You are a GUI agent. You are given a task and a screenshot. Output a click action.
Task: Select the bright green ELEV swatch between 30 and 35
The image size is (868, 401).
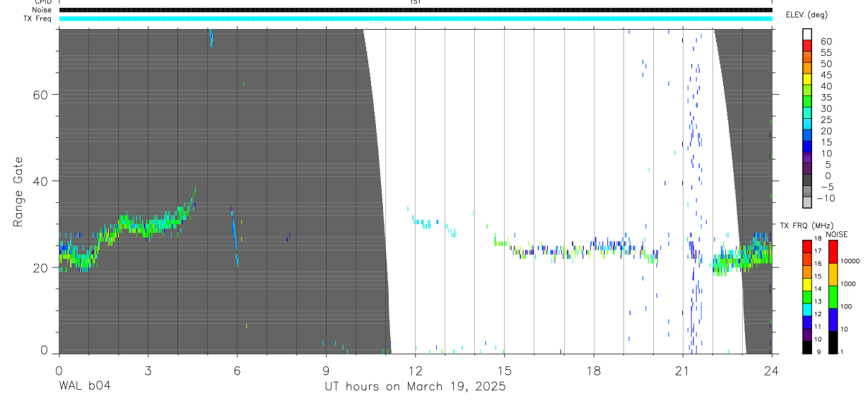click(807, 102)
